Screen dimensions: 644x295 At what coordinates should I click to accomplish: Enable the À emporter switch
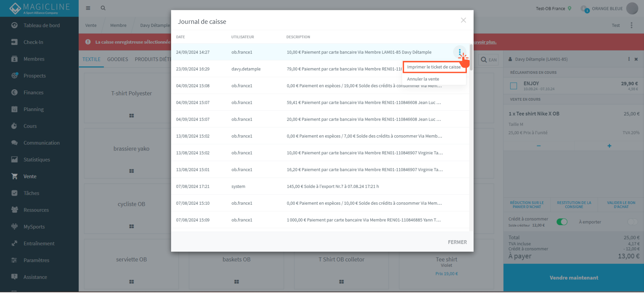pos(632,222)
